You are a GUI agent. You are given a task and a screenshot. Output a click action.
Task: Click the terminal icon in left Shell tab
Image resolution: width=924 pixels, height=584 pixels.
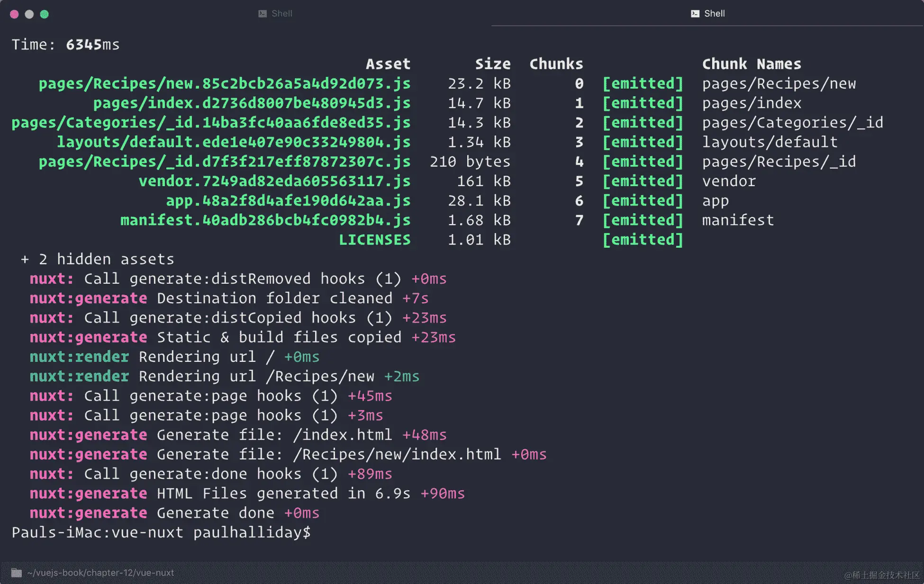(x=263, y=14)
